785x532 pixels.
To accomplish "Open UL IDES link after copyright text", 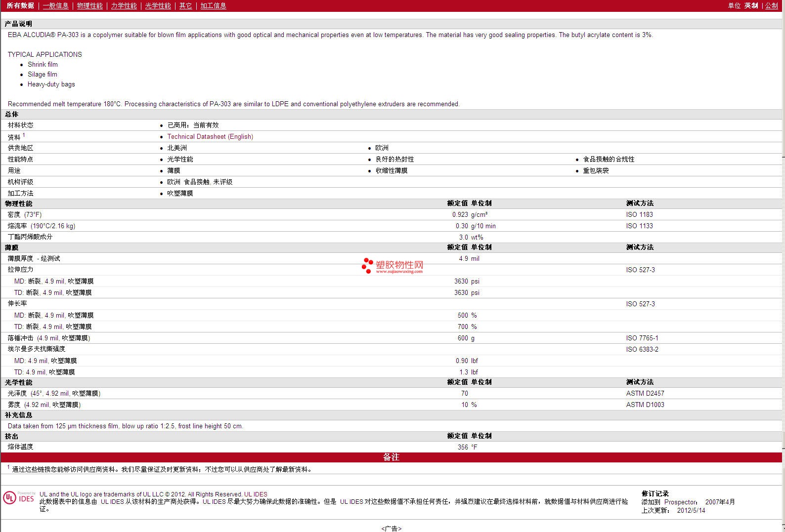I will [x=256, y=494].
